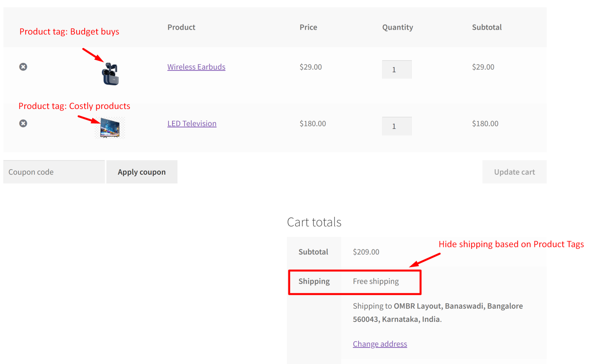Remove Wireless Earbuds from the cart
The height and width of the screenshot is (364, 594).
pyautogui.click(x=23, y=66)
